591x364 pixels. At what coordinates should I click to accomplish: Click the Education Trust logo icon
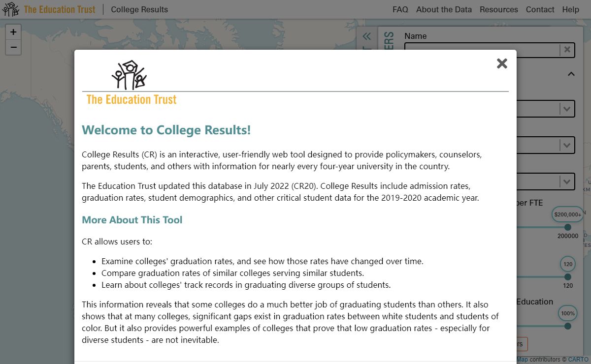pyautogui.click(x=10, y=9)
